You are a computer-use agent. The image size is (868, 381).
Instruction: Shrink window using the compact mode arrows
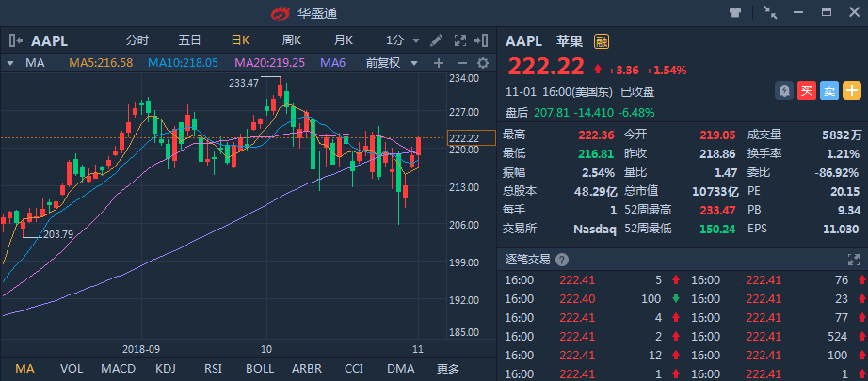[770, 12]
